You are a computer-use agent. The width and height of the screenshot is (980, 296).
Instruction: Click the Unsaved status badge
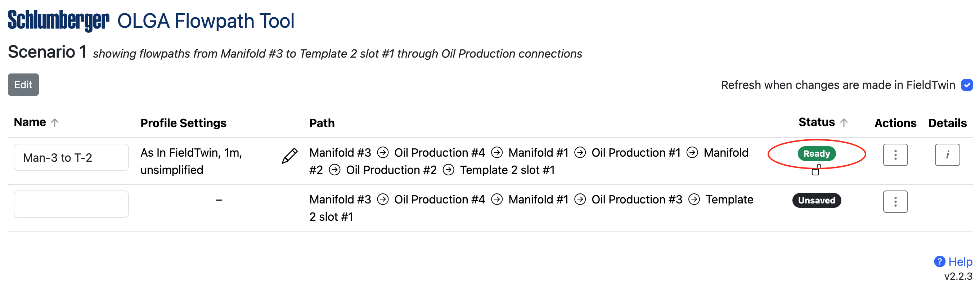coord(817,200)
